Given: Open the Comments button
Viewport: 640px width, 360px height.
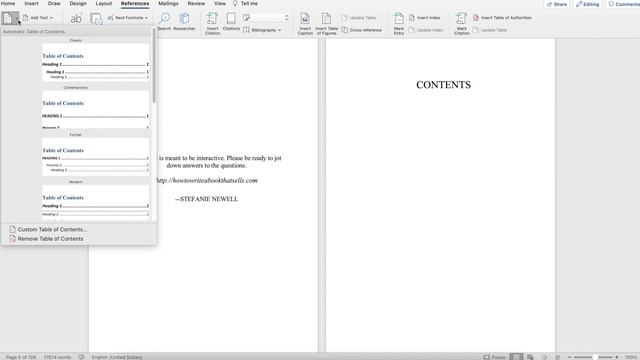Looking at the screenshot, I should coord(623,4).
